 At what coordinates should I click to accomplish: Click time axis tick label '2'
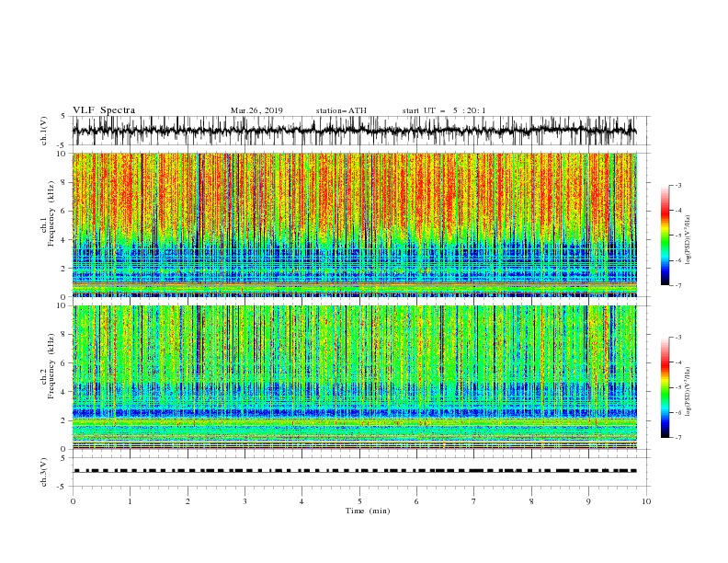(x=188, y=501)
